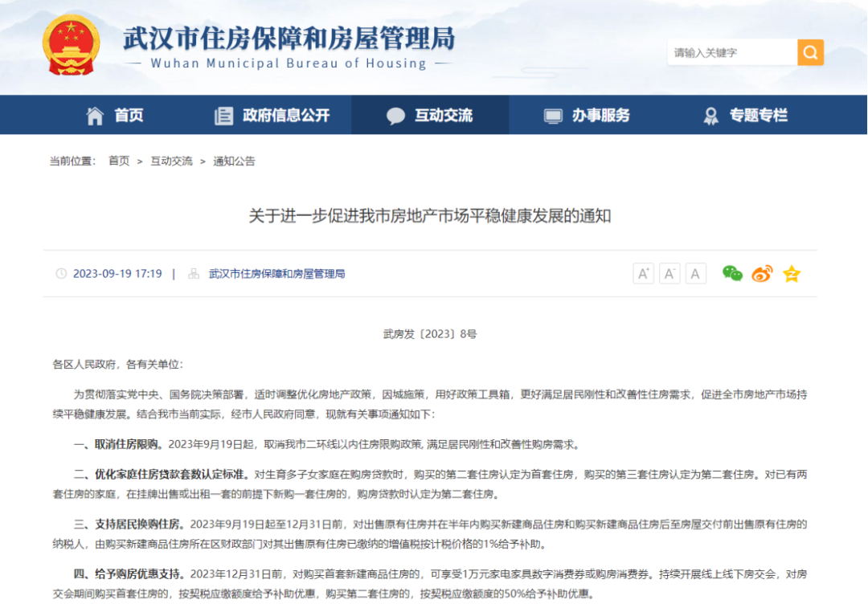Click the speech bubble icon on 互动交流
The width and height of the screenshot is (868, 608).
pyautogui.click(x=395, y=115)
